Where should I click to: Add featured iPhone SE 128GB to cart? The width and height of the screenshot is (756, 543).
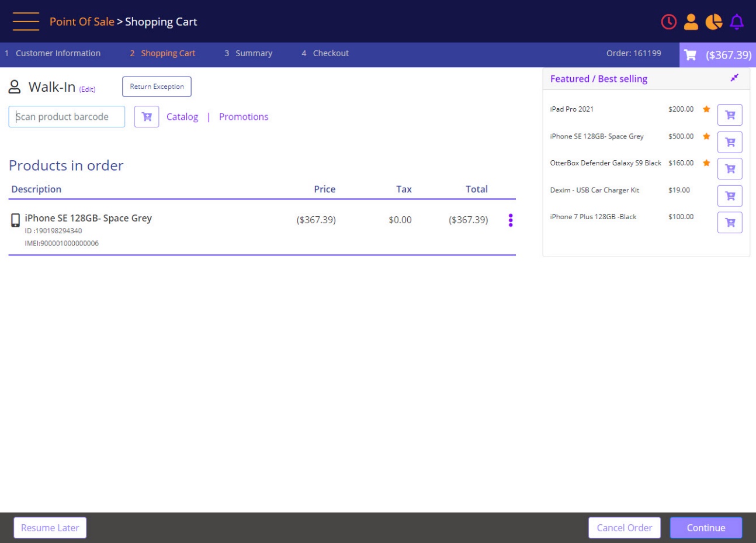point(730,142)
